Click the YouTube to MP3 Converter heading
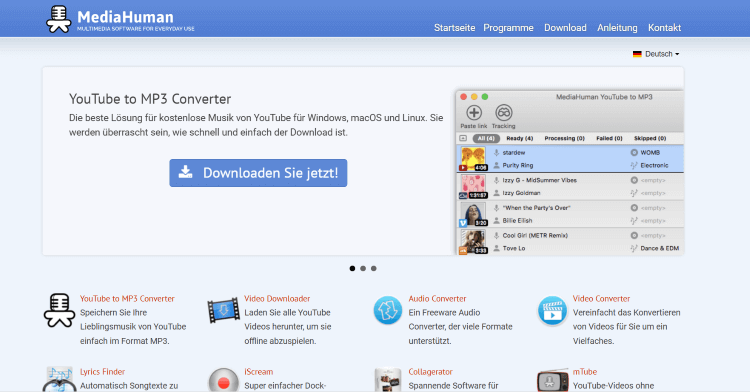The width and height of the screenshot is (750, 392). pos(150,99)
